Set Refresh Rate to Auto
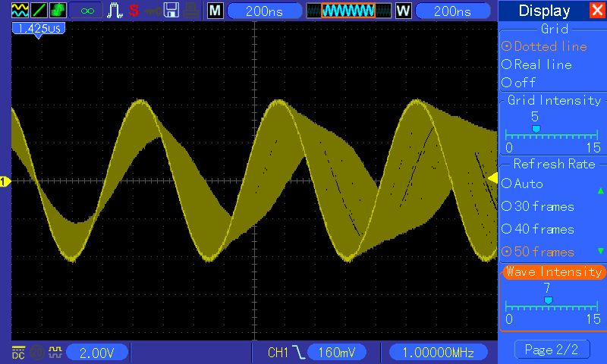Image resolution: width=607 pixels, height=364 pixels. point(522,184)
